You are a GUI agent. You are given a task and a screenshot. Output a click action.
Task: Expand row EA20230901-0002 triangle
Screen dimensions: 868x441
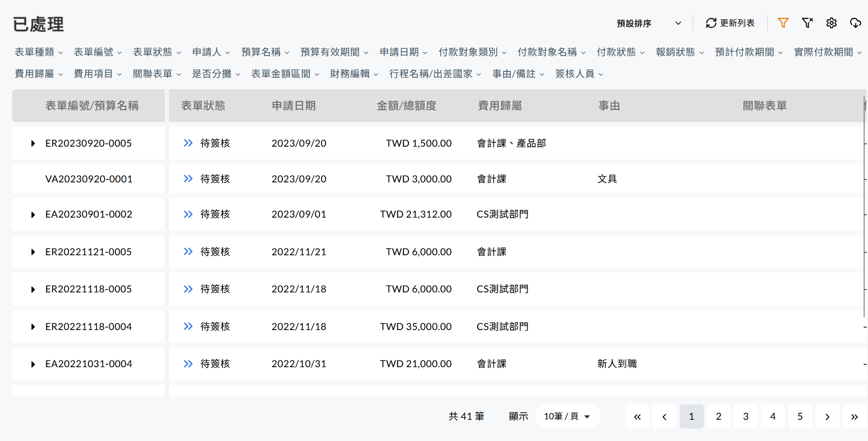pyautogui.click(x=33, y=215)
